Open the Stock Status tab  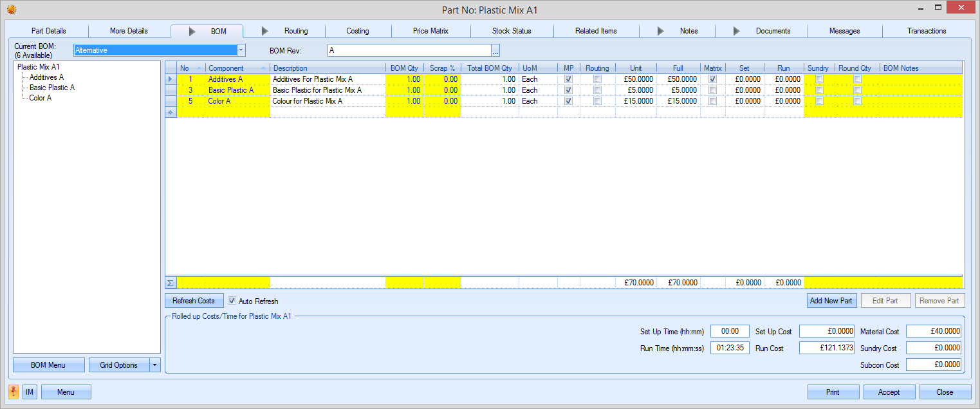click(512, 31)
